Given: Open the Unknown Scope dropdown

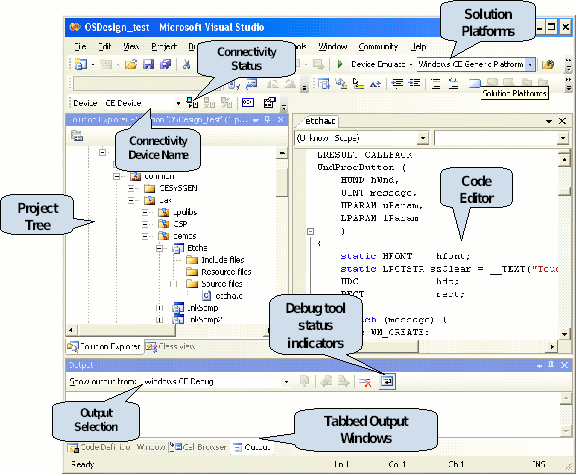Looking at the screenshot, I should pyautogui.click(x=423, y=138).
